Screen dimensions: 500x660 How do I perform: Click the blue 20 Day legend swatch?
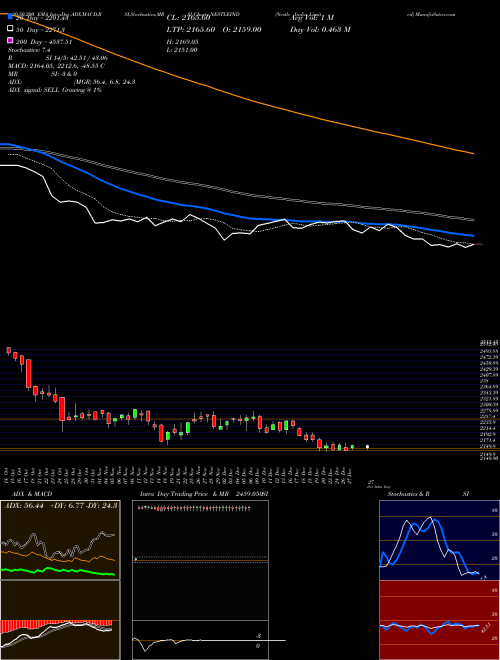[10, 17]
